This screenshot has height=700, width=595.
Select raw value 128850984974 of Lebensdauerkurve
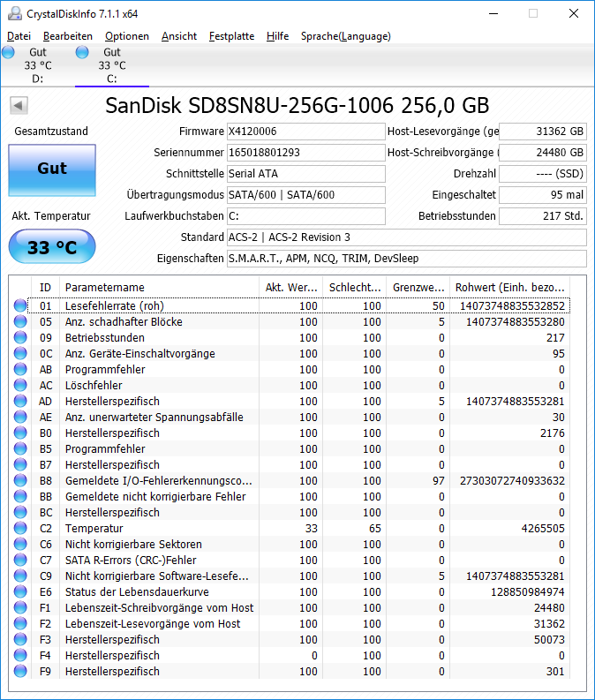pyautogui.click(x=528, y=592)
